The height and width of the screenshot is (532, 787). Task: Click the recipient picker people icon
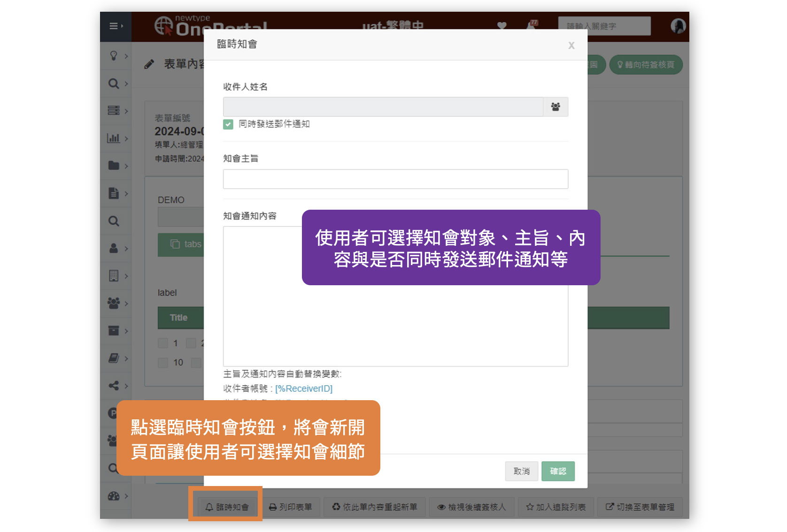(556, 107)
